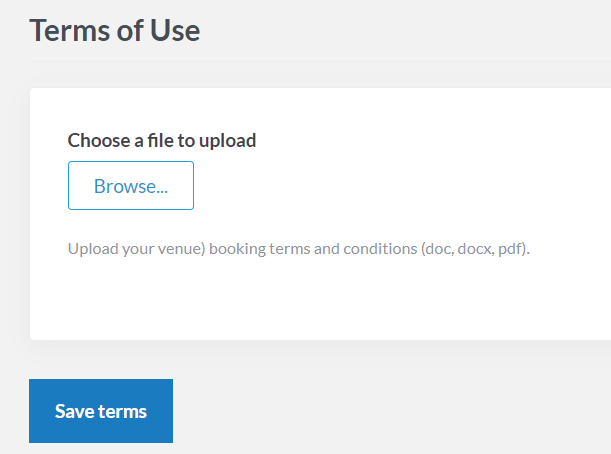Open the file picker with Browse...

click(x=131, y=185)
